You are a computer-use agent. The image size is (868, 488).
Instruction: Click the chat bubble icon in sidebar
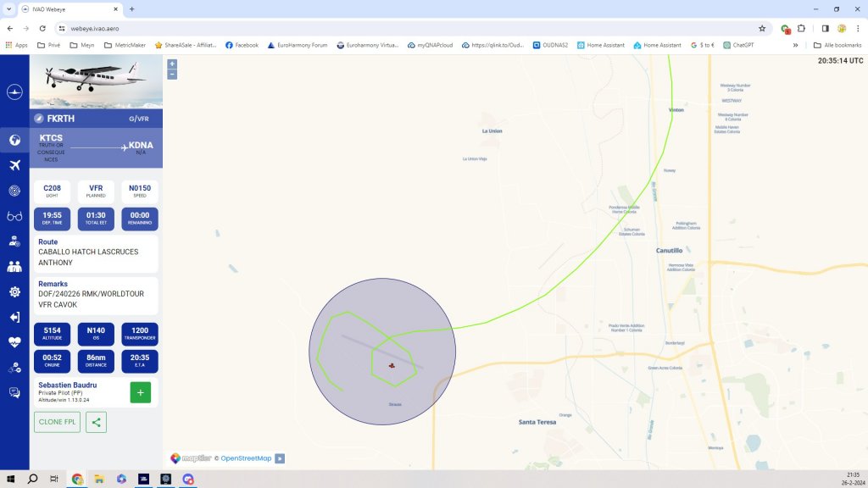[x=14, y=392]
